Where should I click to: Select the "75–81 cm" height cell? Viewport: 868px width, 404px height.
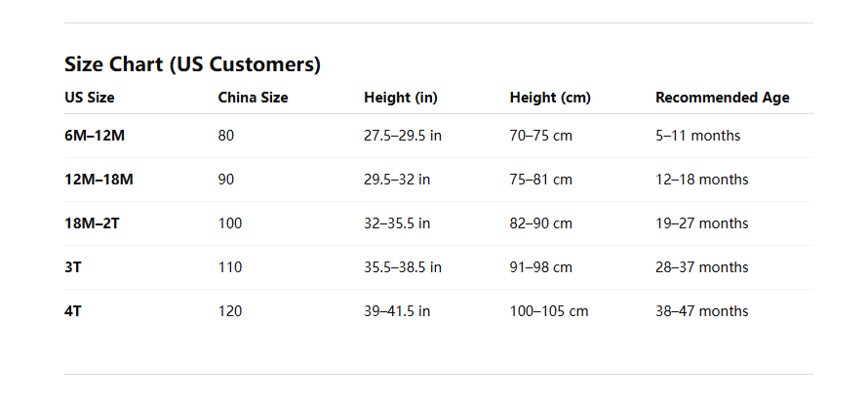[541, 180]
